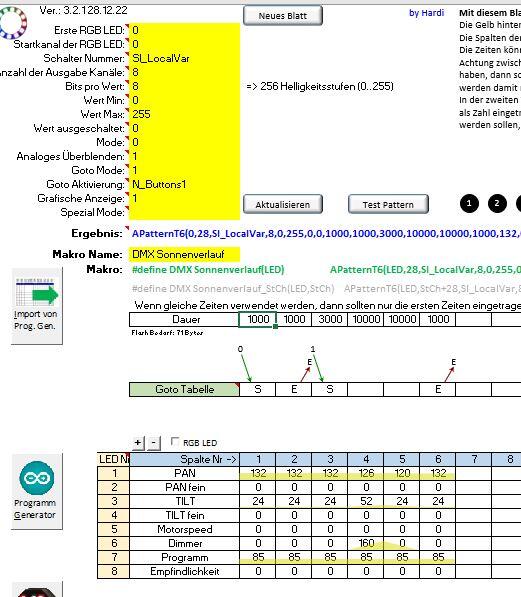Screen dimensions: 521x597
Task: Select the Dimmer value 160
Action: click(x=366, y=543)
